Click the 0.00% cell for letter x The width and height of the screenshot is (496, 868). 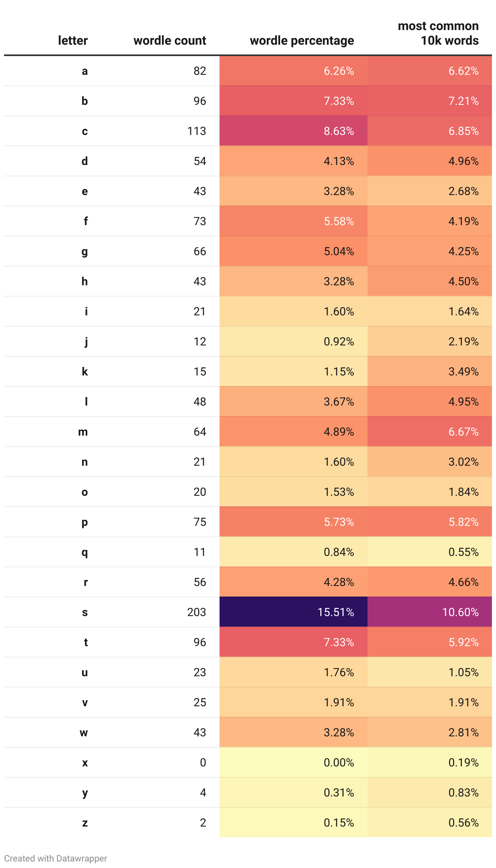coord(294,762)
